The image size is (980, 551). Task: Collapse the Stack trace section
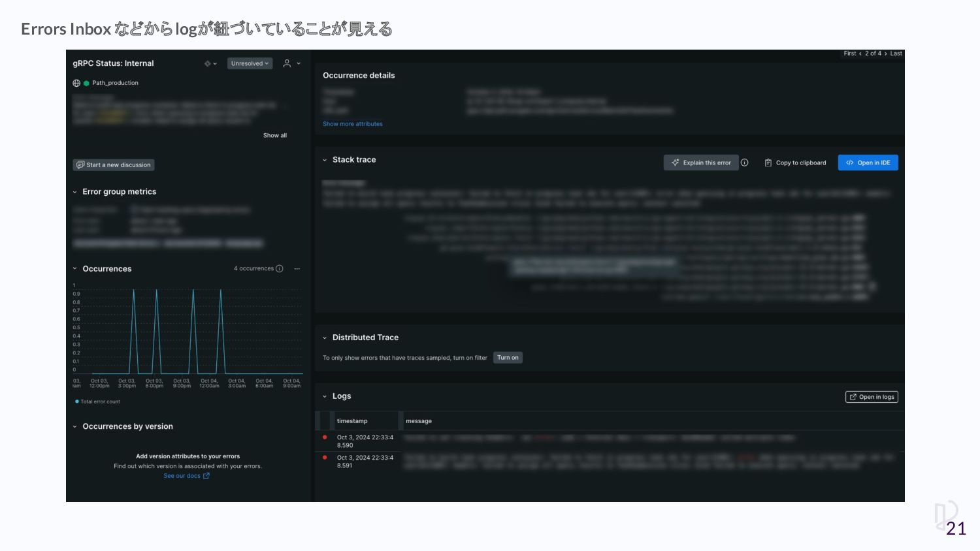tap(325, 160)
